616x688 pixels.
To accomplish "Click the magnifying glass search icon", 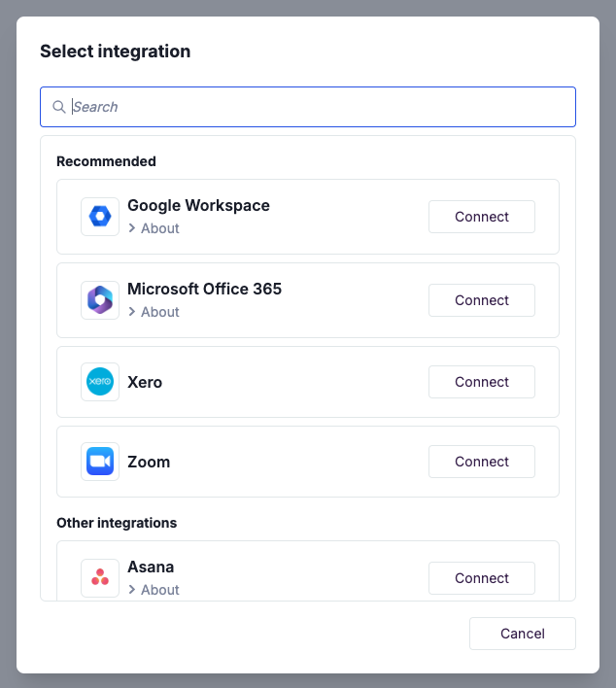I will click(59, 107).
